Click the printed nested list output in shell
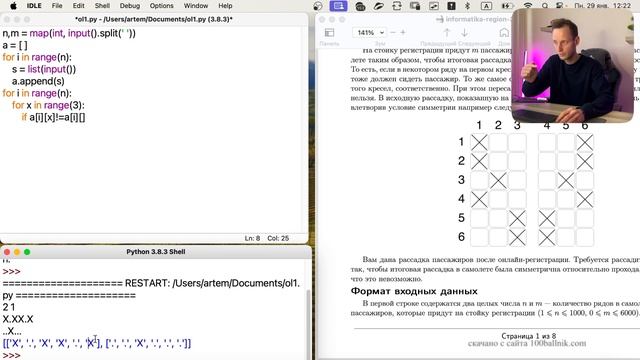640x360 pixels. [97, 343]
